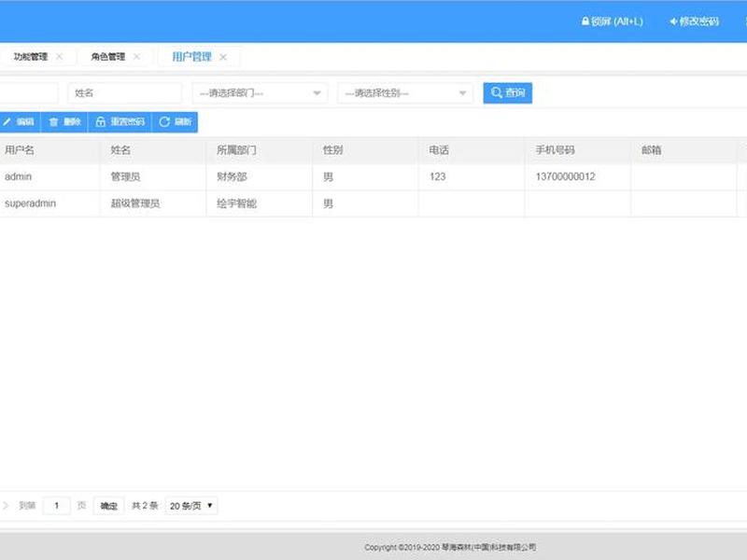
Task: Close the 角色管理 tab
Action: coord(136,57)
